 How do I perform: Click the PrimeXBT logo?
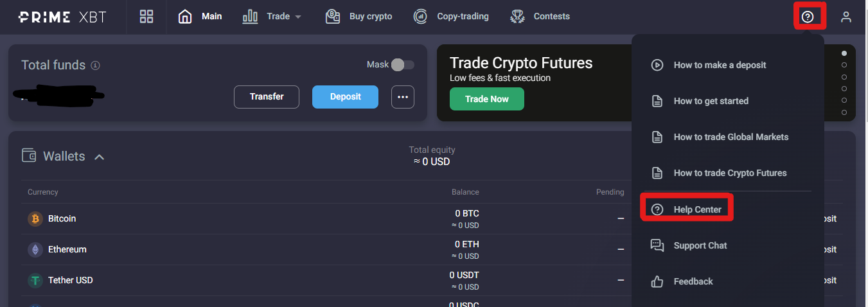point(62,17)
